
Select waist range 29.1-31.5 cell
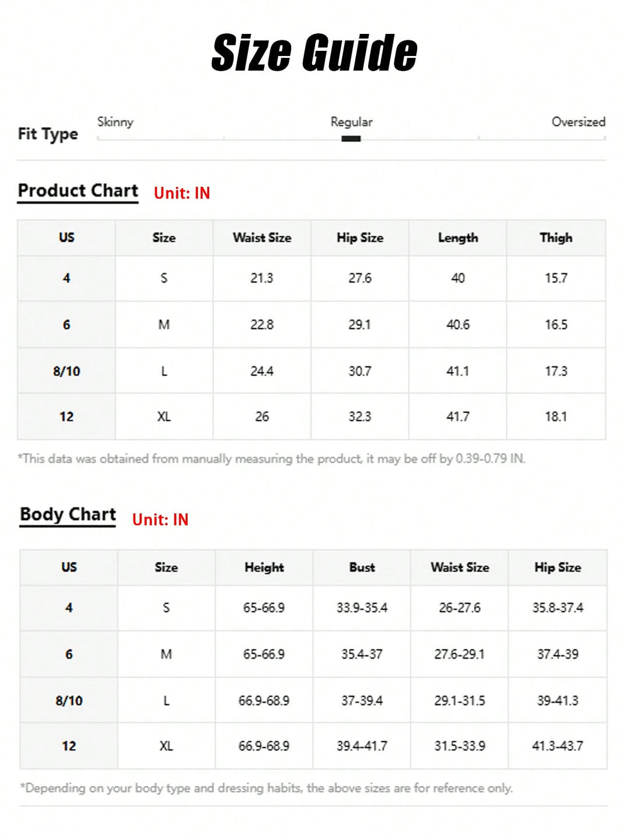click(460, 700)
